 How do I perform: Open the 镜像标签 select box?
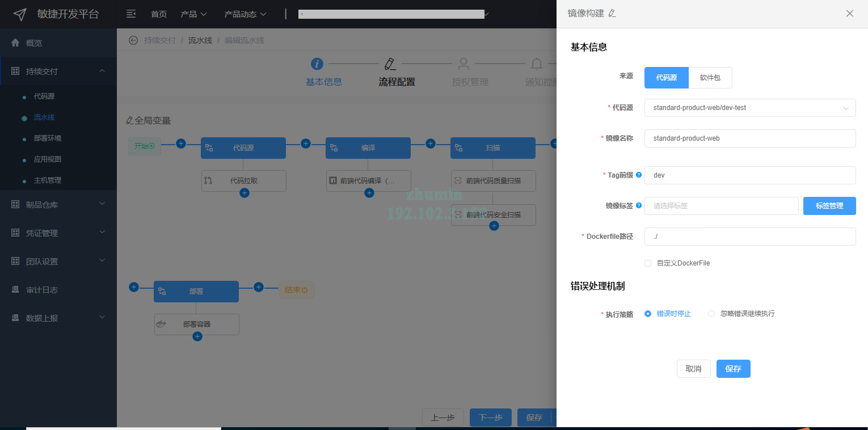tap(722, 206)
